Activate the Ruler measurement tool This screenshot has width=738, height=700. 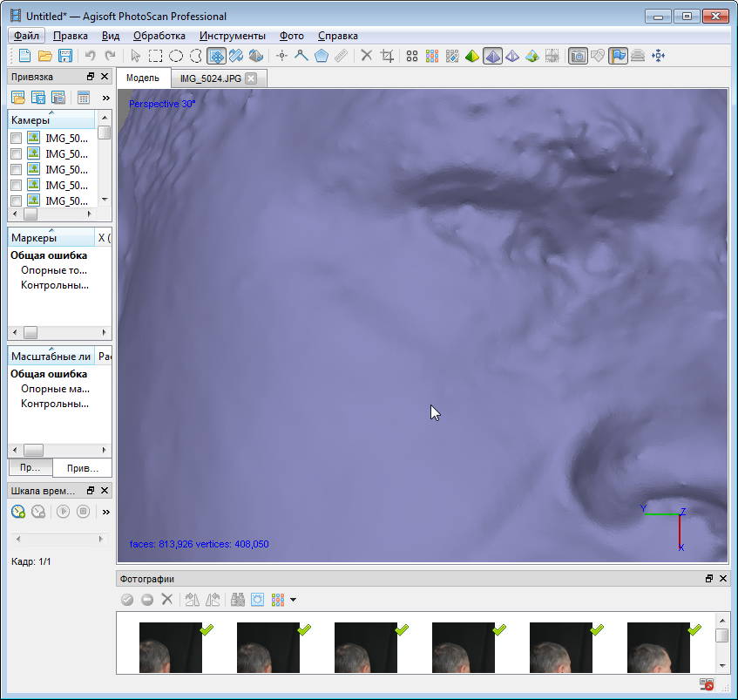[342, 56]
